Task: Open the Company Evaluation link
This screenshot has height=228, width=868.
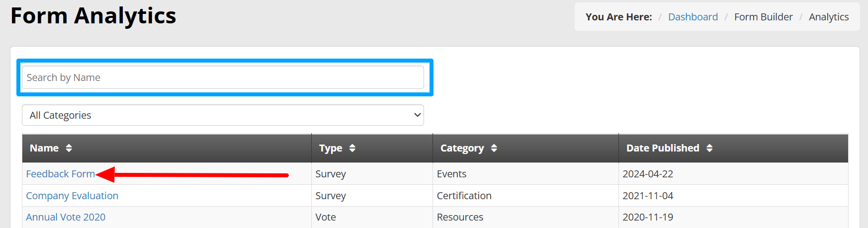Action: click(x=72, y=196)
